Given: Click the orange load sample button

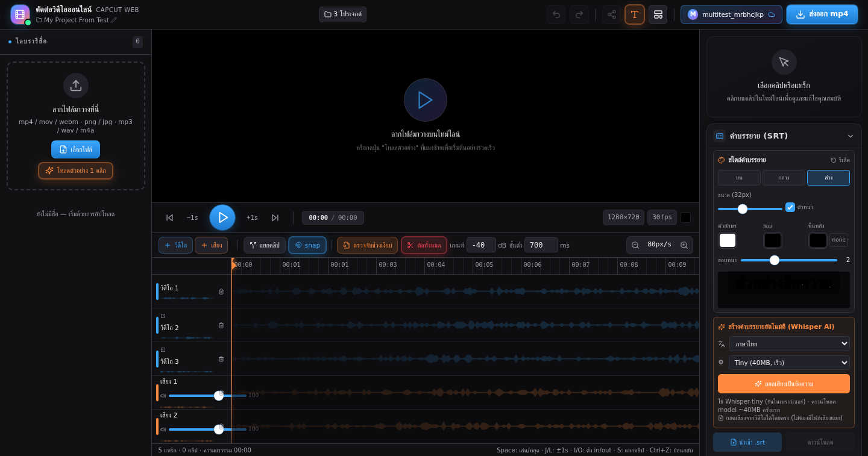Looking at the screenshot, I should tap(76, 170).
